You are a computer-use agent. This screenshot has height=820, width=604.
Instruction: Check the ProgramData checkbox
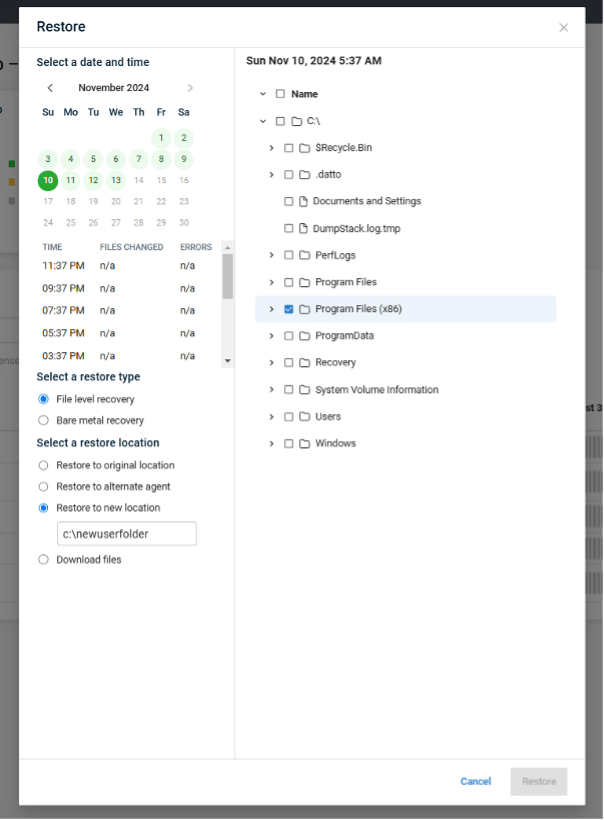pos(289,336)
